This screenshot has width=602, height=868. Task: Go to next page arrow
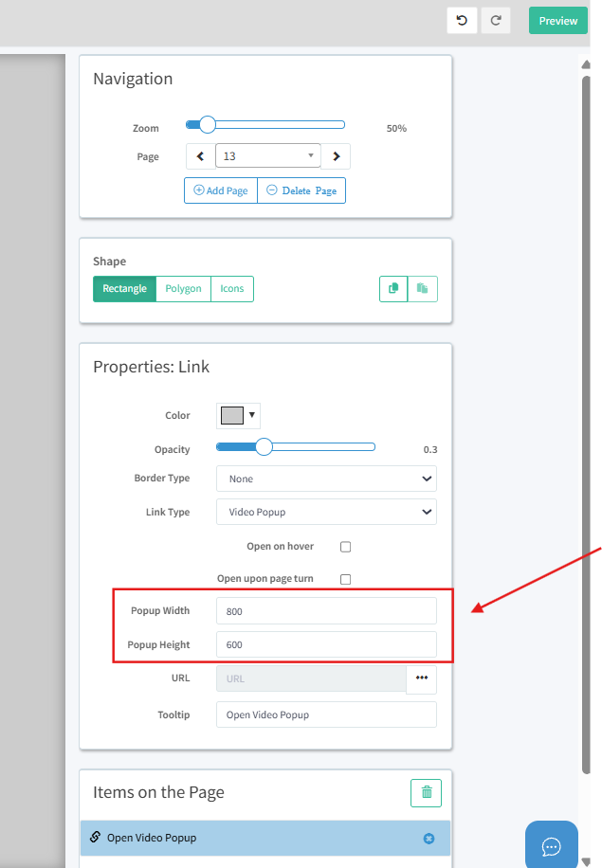336,156
